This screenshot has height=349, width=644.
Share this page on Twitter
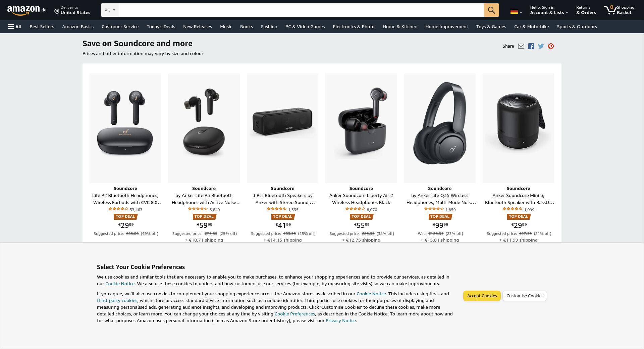(541, 46)
